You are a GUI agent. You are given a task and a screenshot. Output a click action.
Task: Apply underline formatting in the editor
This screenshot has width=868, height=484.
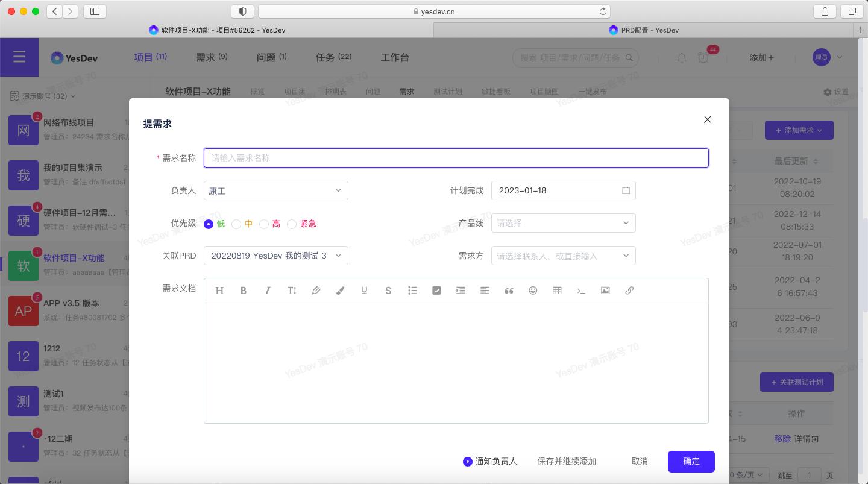[x=364, y=291]
